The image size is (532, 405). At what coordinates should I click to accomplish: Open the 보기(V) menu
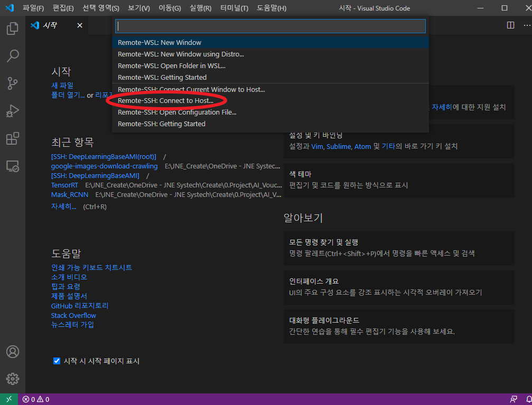click(x=139, y=8)
